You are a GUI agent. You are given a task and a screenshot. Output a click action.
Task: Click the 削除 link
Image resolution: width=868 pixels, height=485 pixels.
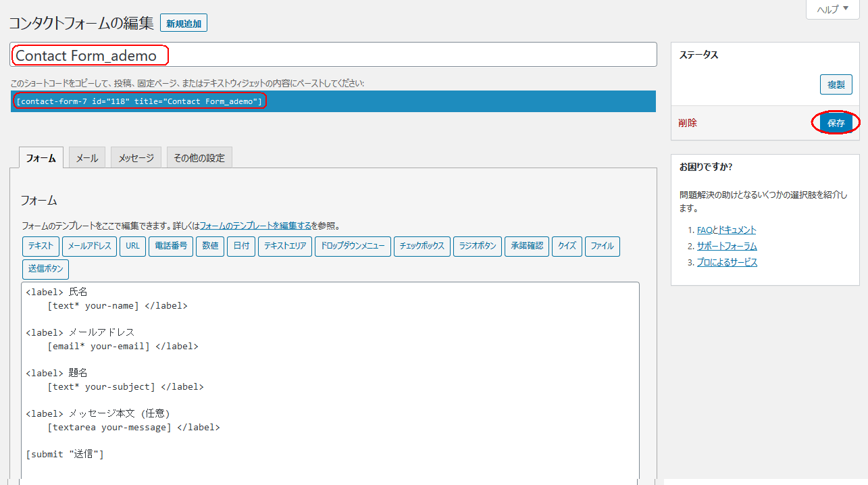coord(688,123)
